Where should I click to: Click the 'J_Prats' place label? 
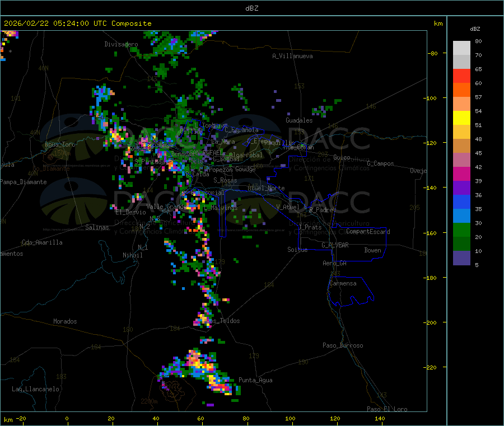pos(310,227)
